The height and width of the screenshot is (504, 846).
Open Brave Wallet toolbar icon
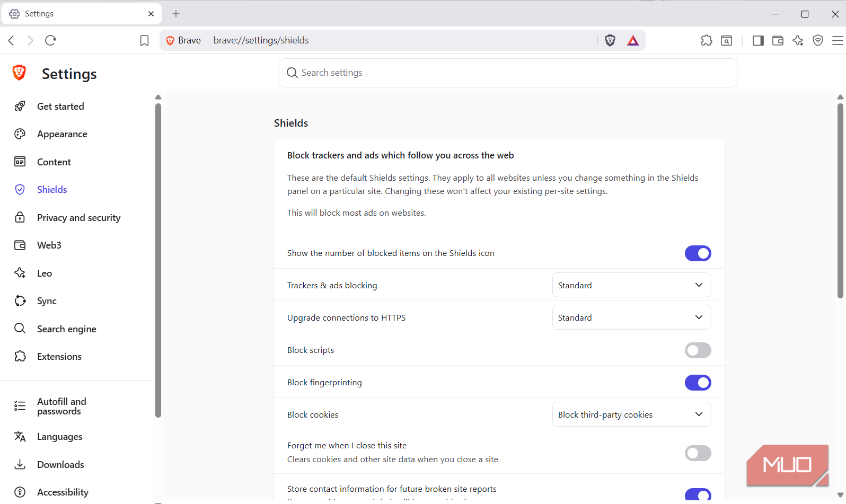pos(778,40)
